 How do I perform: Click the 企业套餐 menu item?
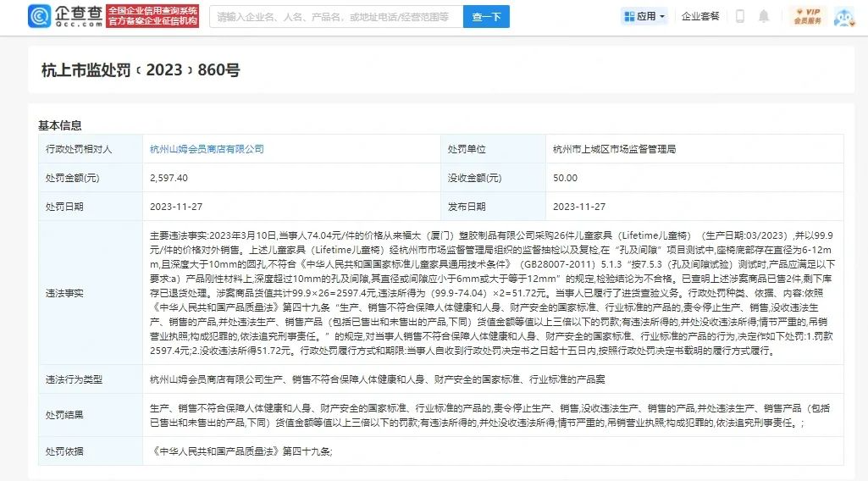[x=700, y=16]
